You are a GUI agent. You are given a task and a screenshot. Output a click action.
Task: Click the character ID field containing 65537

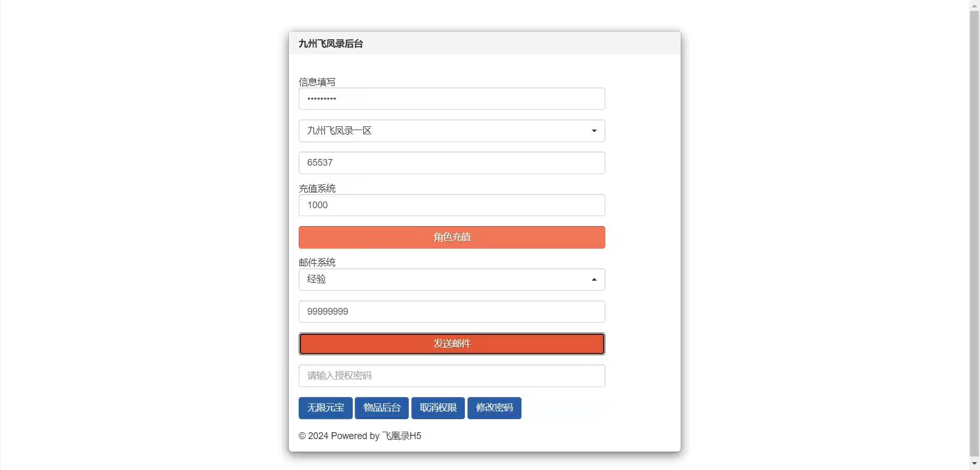pyautogui.click(x=451, y=163)
